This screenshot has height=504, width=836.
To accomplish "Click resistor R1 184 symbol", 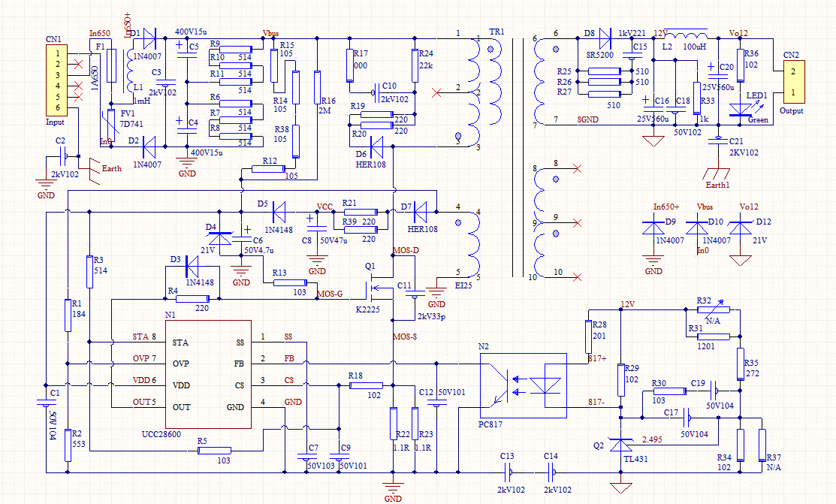I will pos(68,315).
